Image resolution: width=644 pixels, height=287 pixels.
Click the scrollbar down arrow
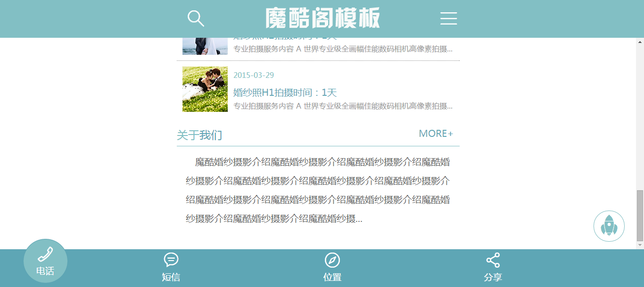pyautogui.click(x=640, y=245)
